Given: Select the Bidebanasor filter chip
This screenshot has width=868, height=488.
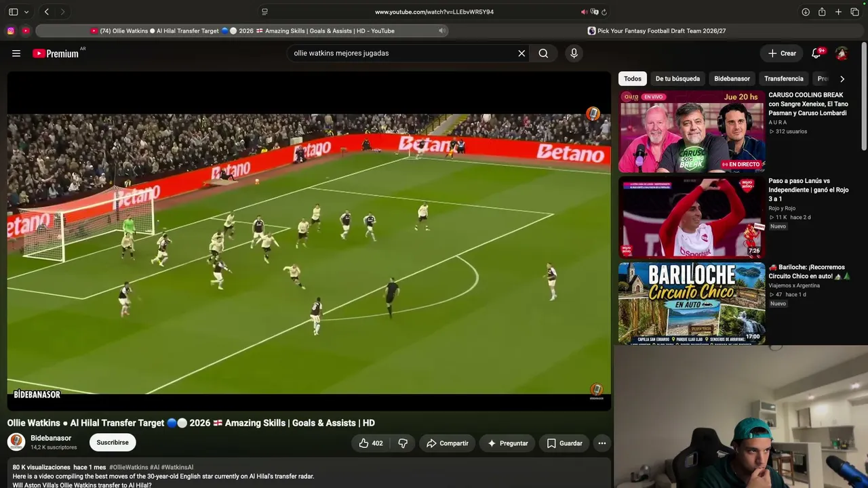Looking at the screenshot, I should [732, 79].
